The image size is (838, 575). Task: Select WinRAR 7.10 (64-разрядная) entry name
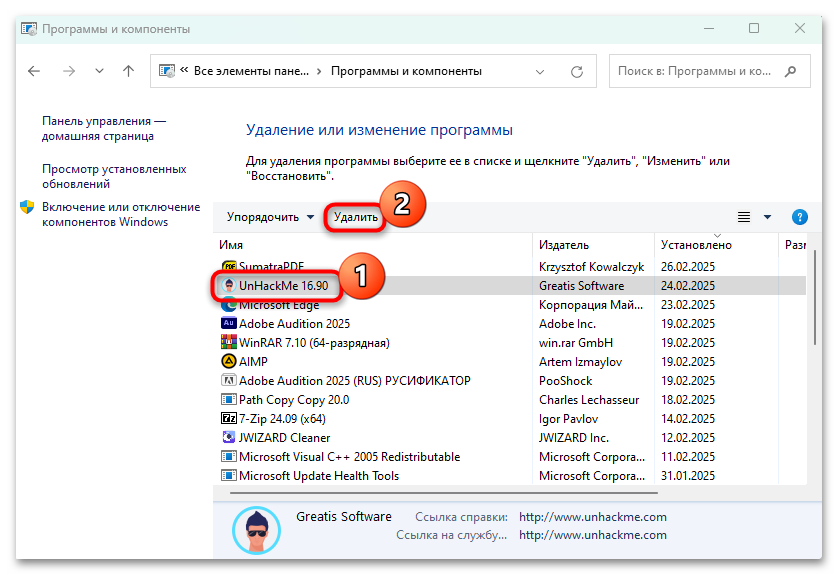(x=314, y=343)
